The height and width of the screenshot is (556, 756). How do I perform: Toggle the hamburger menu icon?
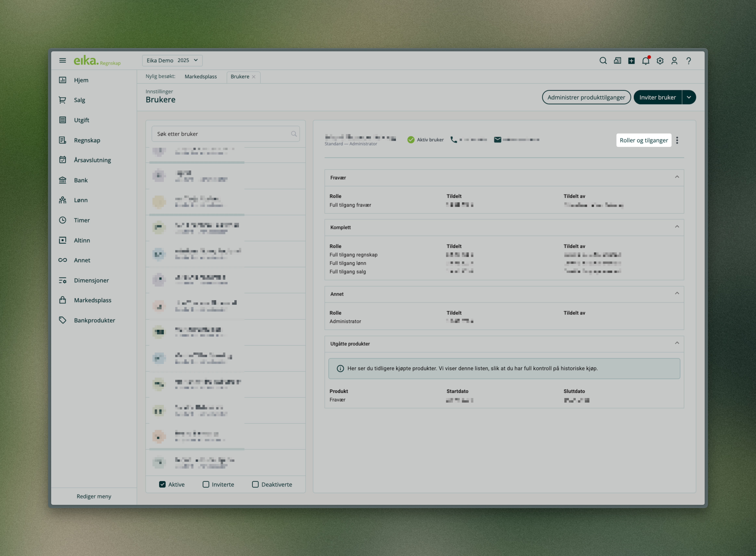pyautogui.click(x=63, y=61)
